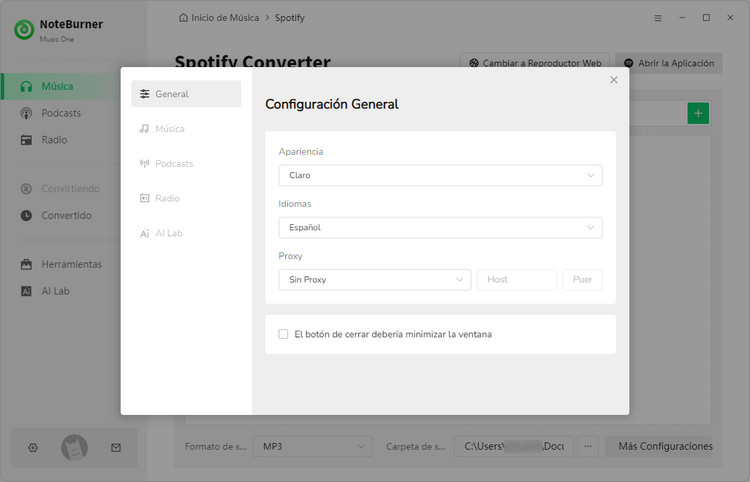Click the radio icon in the main sidebar
Screen dimensions: 750x482
pyautogui.click(x=26, y=140)
